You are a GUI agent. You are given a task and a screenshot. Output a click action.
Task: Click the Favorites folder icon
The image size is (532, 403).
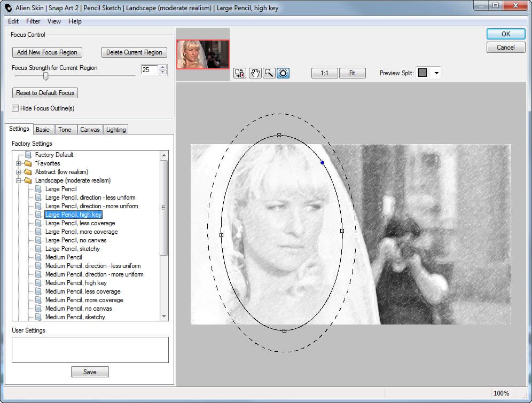[x=28, y=163]
